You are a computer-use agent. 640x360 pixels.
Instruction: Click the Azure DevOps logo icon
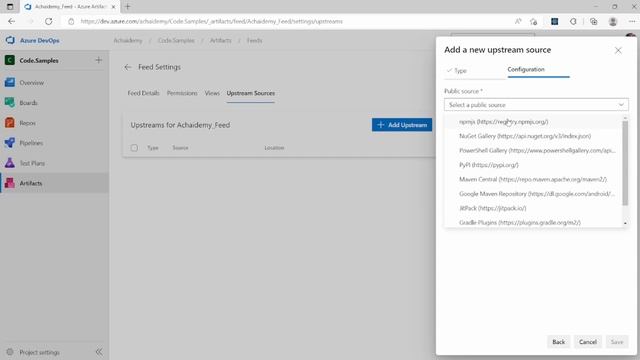(10, 40)
